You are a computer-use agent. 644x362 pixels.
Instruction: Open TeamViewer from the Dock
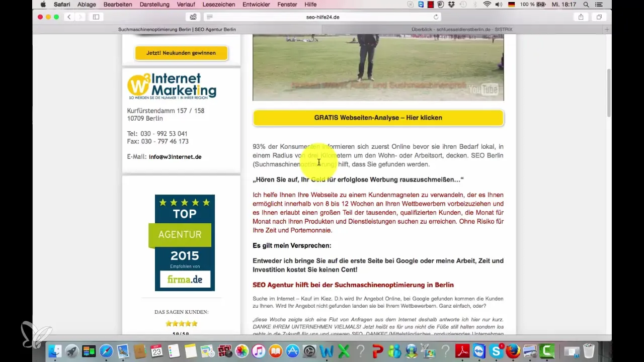click(x=479, y=351)
